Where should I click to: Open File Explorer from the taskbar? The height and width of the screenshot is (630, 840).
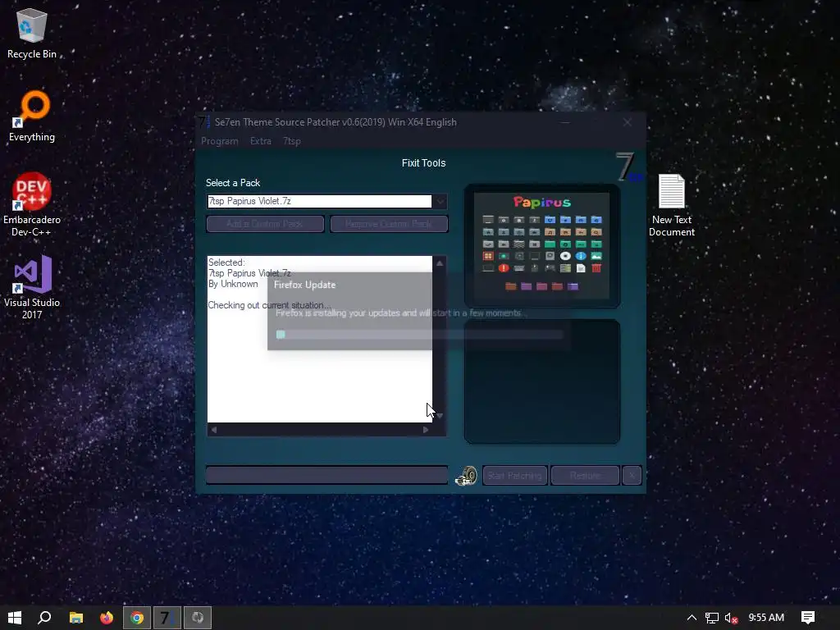[76, 618]
